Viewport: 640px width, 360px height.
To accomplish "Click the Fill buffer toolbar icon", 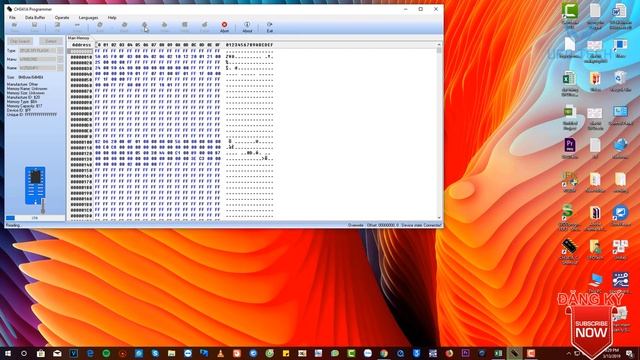I will [57, 27].
